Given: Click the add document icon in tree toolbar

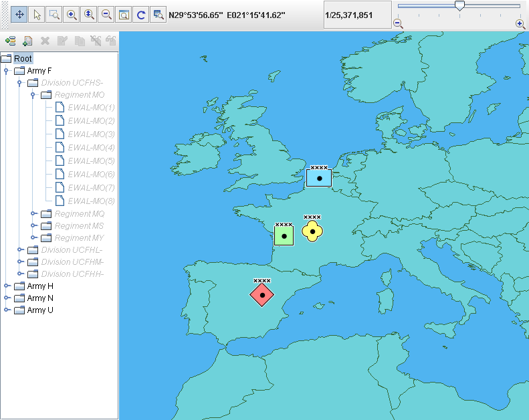Looking at the screenshot, I should click(x=27, y=41).
